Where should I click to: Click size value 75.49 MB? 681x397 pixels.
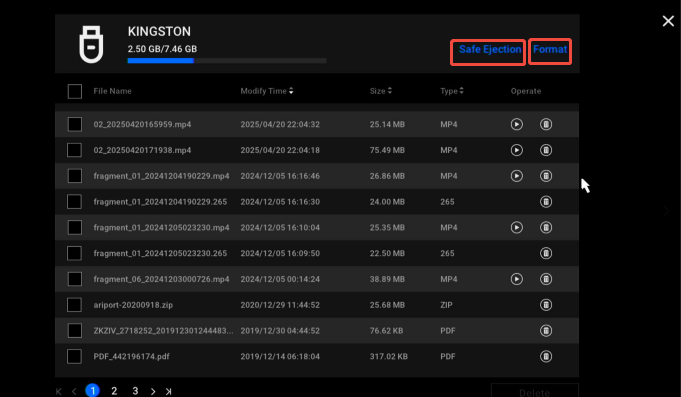tap(387, 150)
